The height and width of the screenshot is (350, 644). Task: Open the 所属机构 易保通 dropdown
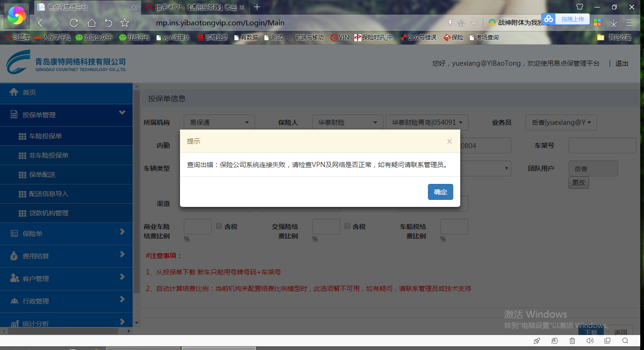click(219, 122)
